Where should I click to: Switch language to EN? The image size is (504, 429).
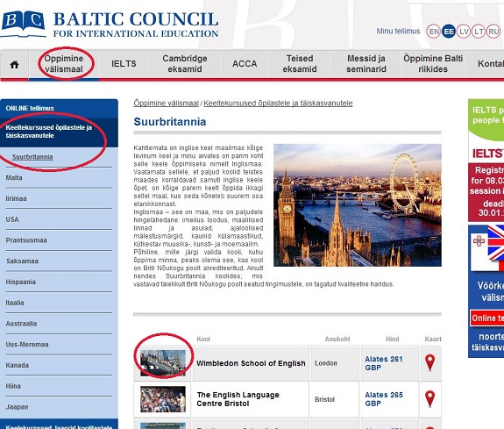(433, 32)
